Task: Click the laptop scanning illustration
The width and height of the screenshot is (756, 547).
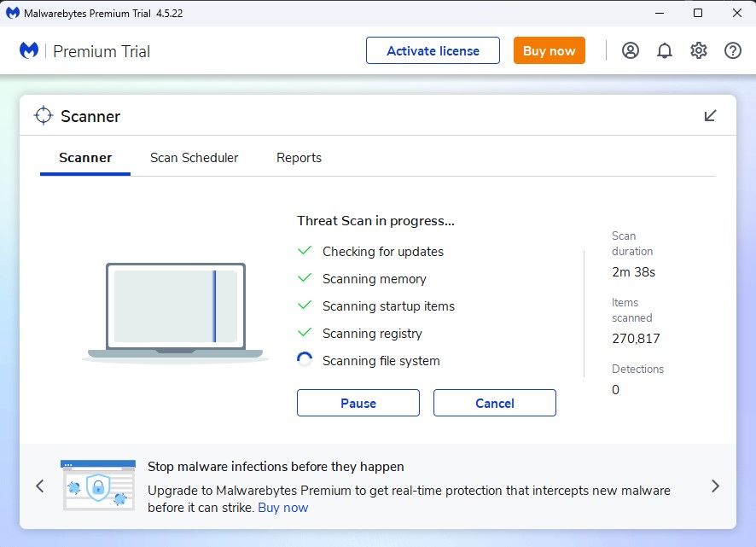Action: point(176,311)
